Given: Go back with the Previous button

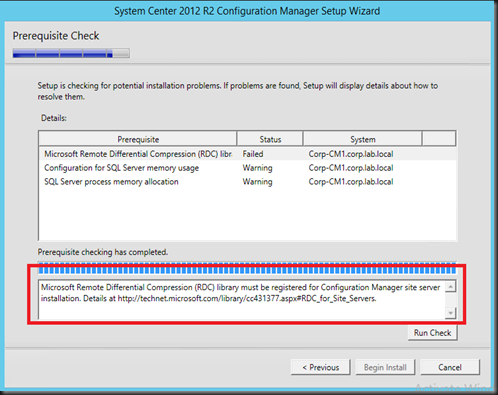Looking at the screenshot, I should pyautogui.click(x=320, y=367).
